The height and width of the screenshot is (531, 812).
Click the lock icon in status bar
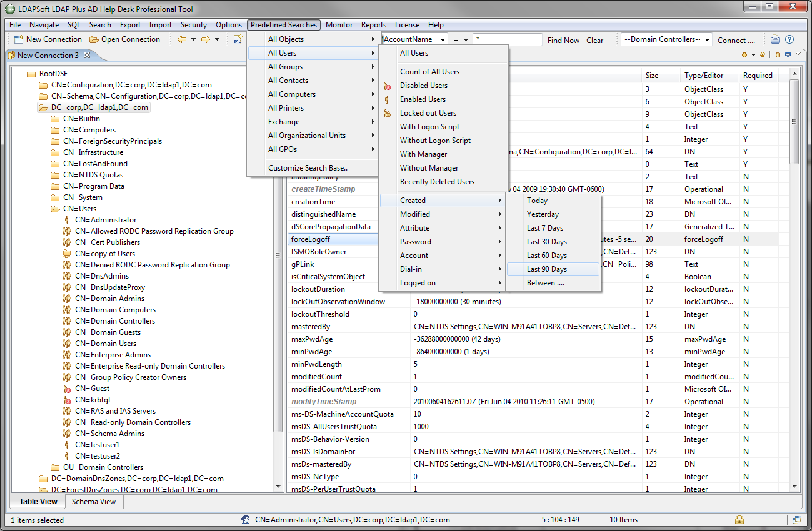click(x=739, y=520)
